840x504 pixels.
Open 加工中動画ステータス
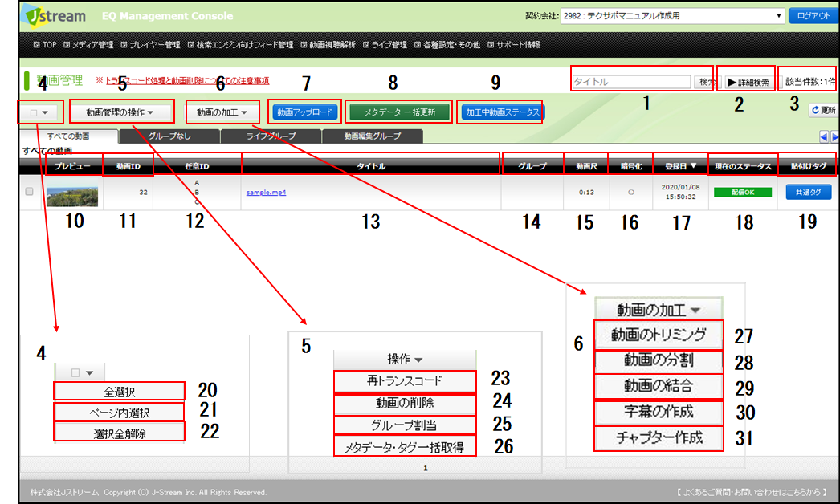502,112
